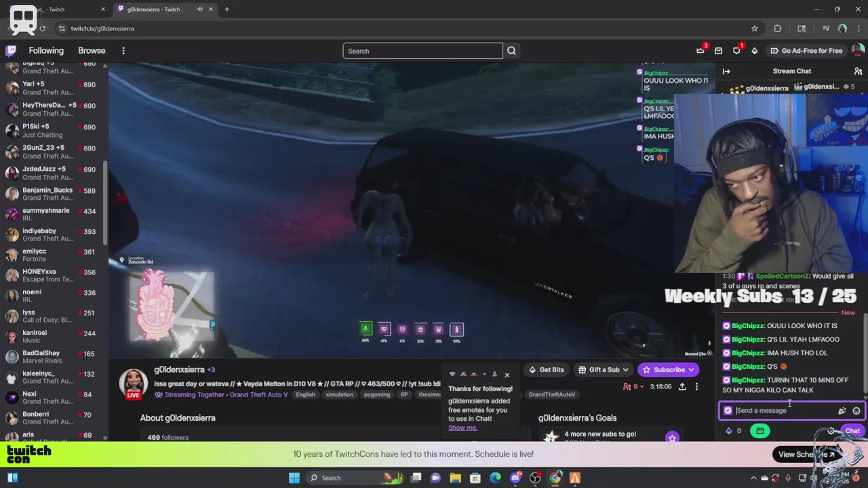Select the pcgaming tag
868x488 pixels.
[x=377, y=394]
